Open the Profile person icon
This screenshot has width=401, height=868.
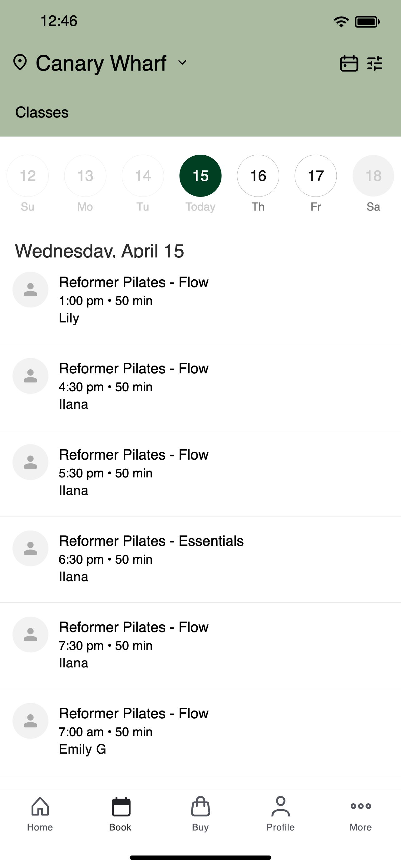click(280, 806)
